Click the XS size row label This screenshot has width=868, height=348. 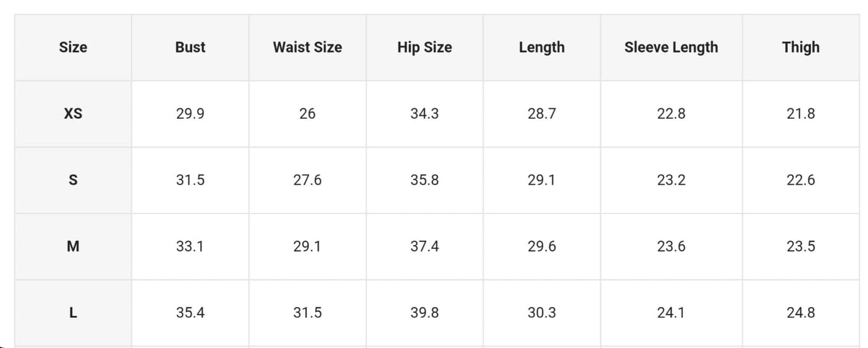point(73,113)
